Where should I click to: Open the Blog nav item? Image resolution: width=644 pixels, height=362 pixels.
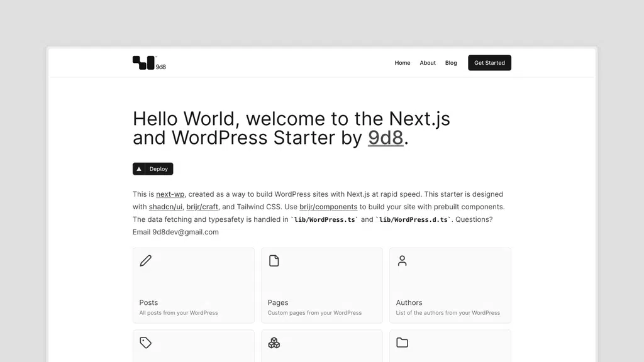(x=451, y=63)
